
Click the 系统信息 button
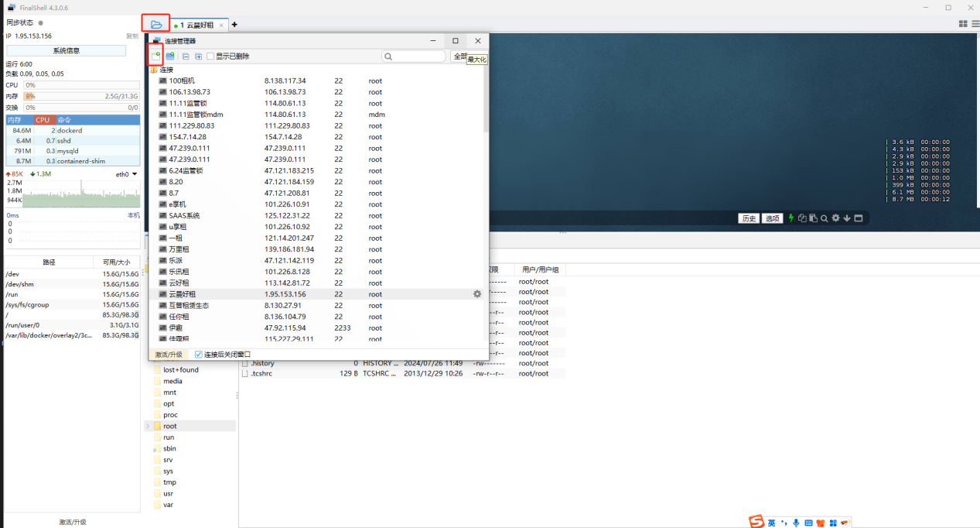coord(66,51)
